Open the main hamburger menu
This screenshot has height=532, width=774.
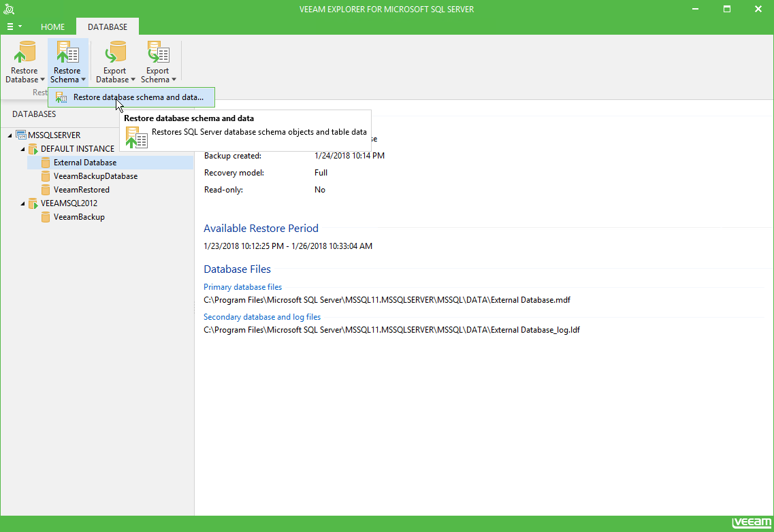click(x=14, y=27)
